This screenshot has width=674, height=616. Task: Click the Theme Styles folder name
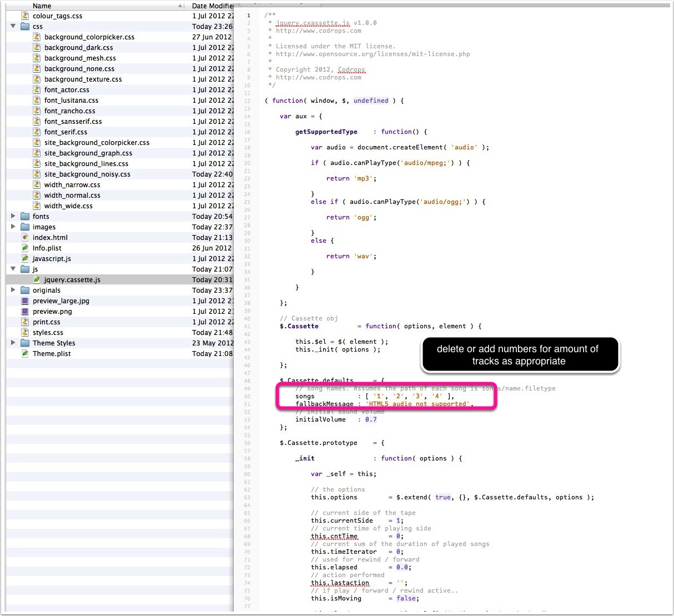coord(54,343)
